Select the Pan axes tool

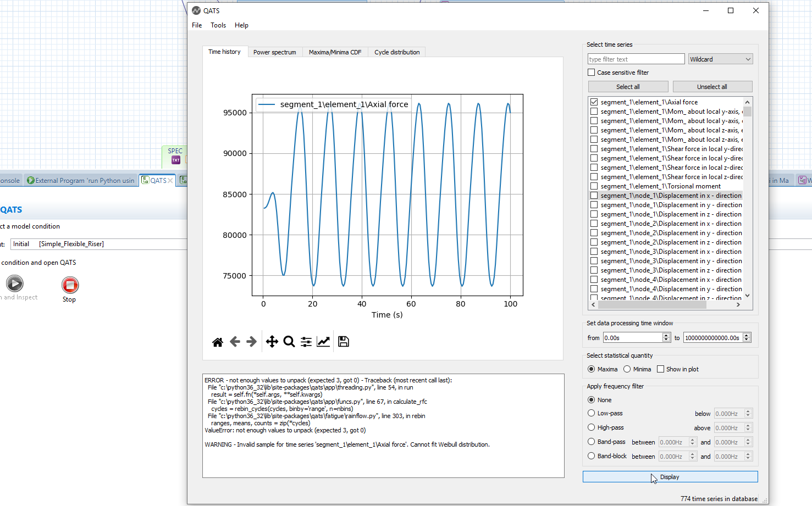(x=272, y=342)
